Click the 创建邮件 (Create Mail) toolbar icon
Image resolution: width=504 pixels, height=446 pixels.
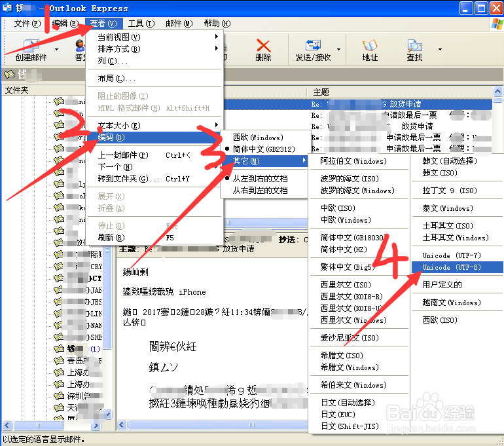click(x=31, y=46)
